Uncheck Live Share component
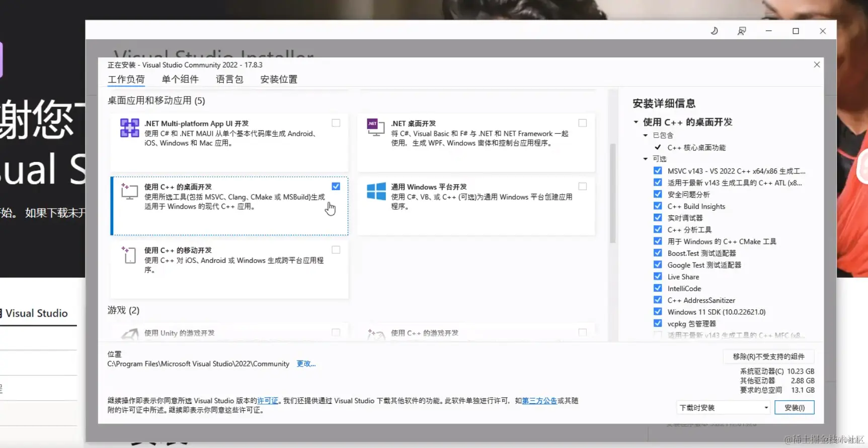The width and height of the screenshot is (868, 448). (x=657, y=276)
